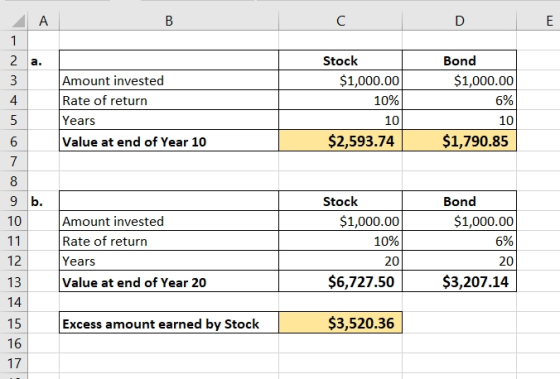Click cell A9 containing 'b.'
560x379 pixels.
point(44,201)
